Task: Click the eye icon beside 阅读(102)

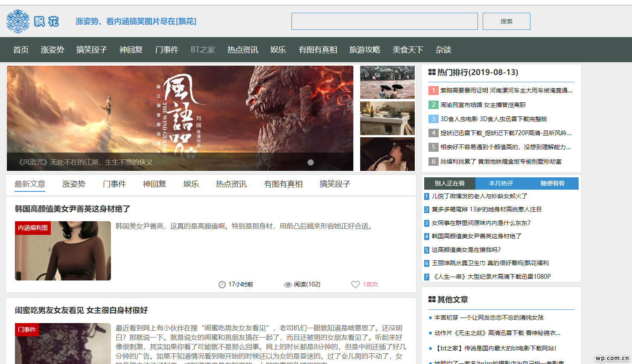Action: pos(288,285)
